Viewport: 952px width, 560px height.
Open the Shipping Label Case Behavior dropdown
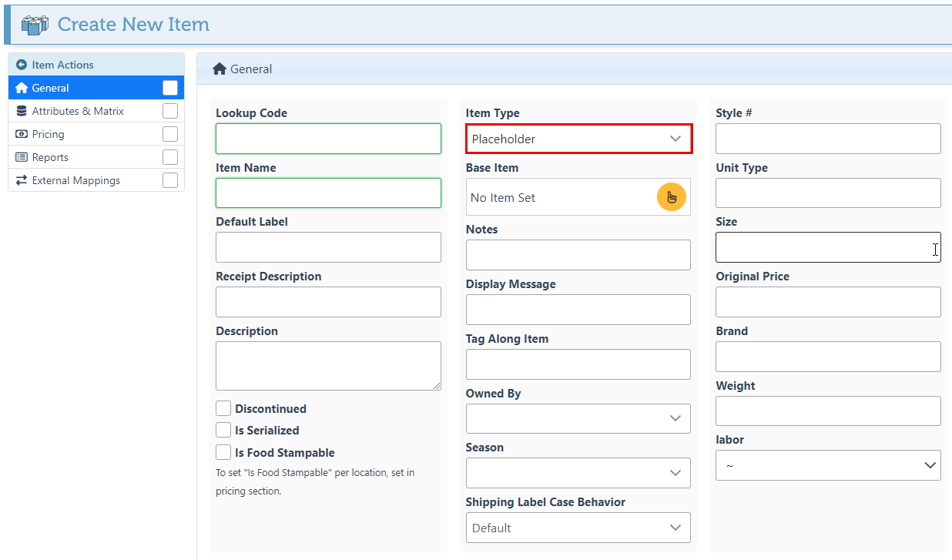[578, 528]
